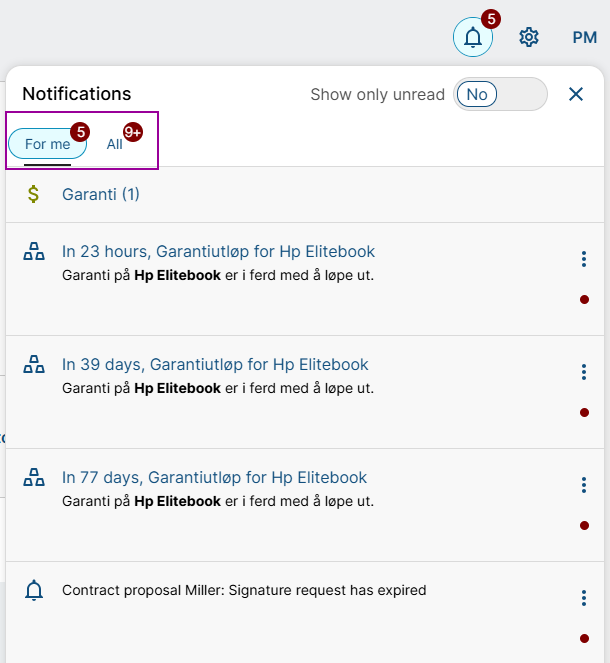Screen dimensions: 610x663
Task: Click asset icon beside 39 days notification
Action: click(34, 365)
